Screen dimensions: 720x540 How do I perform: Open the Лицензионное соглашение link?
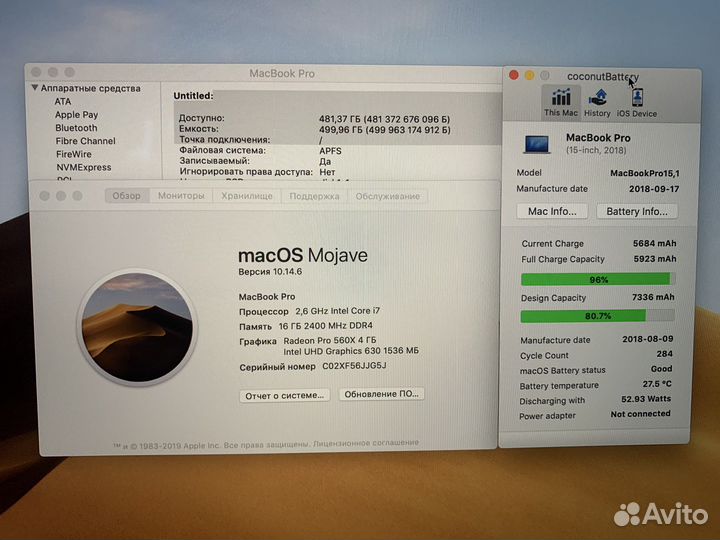(x=366, y=443)
